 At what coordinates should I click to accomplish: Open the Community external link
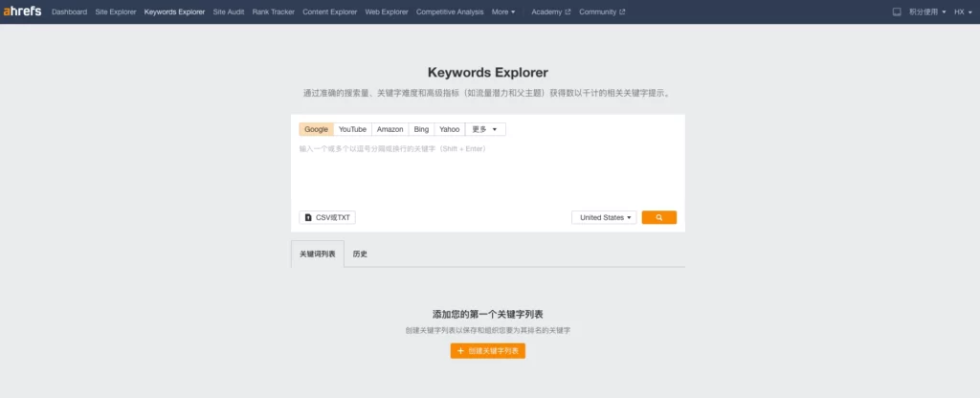602,11
